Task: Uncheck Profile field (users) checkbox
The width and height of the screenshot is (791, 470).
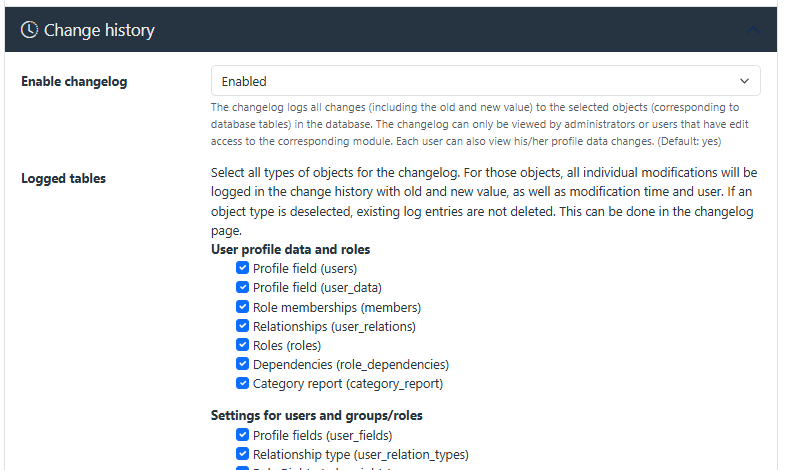Action: [x=242, y=268]
